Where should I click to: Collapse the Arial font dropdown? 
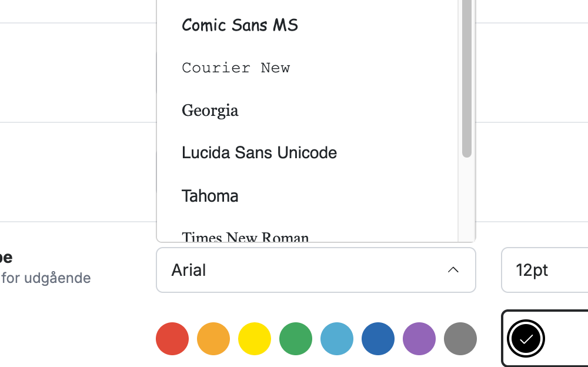point(316,270)
